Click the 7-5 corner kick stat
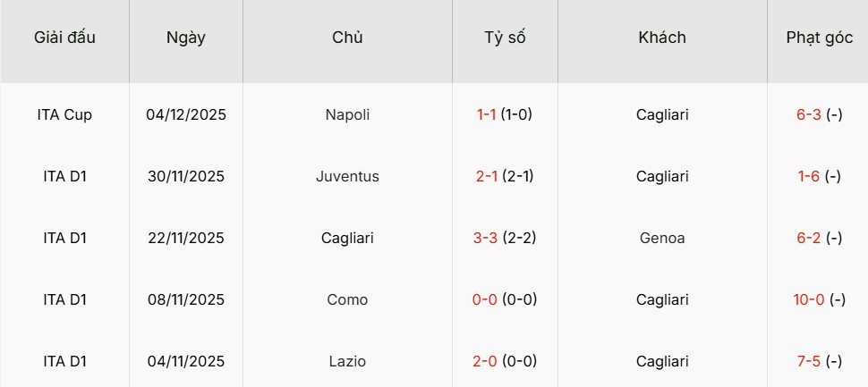Image resolution: width=868 pixels, height=387 pixels. 808,361
